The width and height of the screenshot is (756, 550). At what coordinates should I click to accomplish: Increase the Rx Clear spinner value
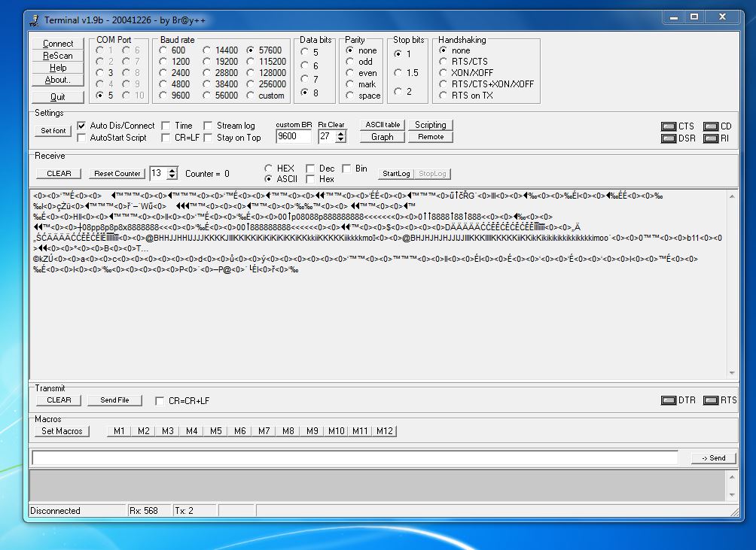tap(341, 133)
